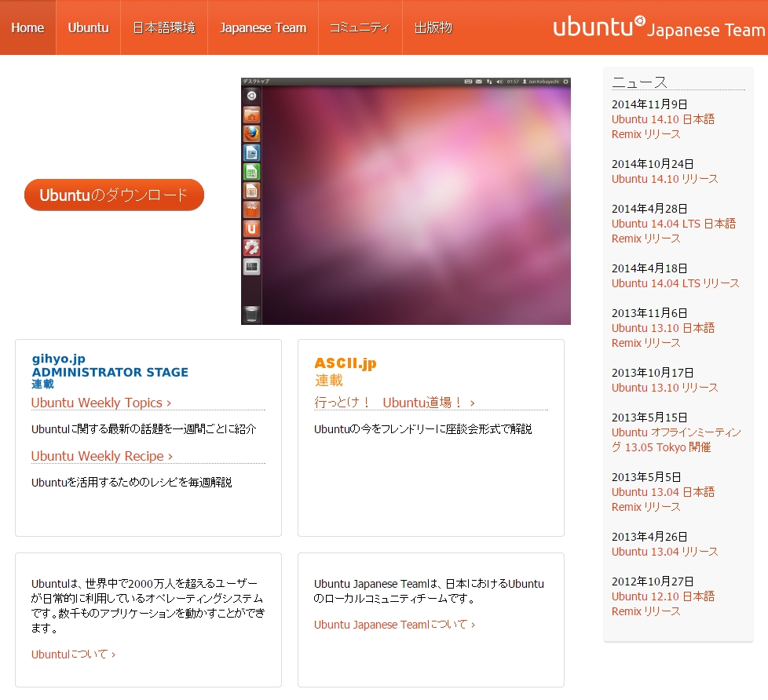The height and width of the screenshot is (700, 768).
Task: Click the Ubuntuのダウンロード button
Action: coord(114,195)
